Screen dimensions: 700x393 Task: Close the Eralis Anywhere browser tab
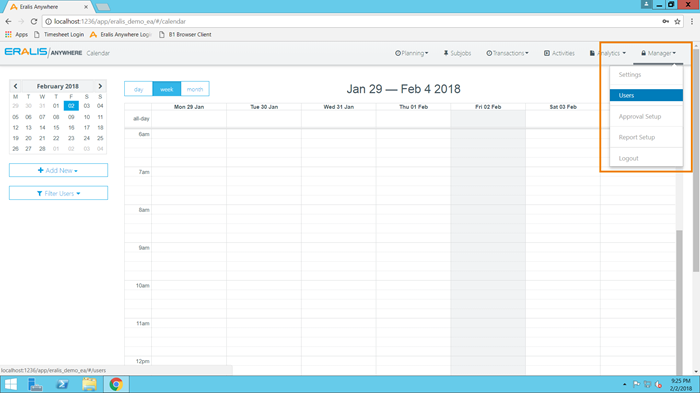[x=86, y=7]
